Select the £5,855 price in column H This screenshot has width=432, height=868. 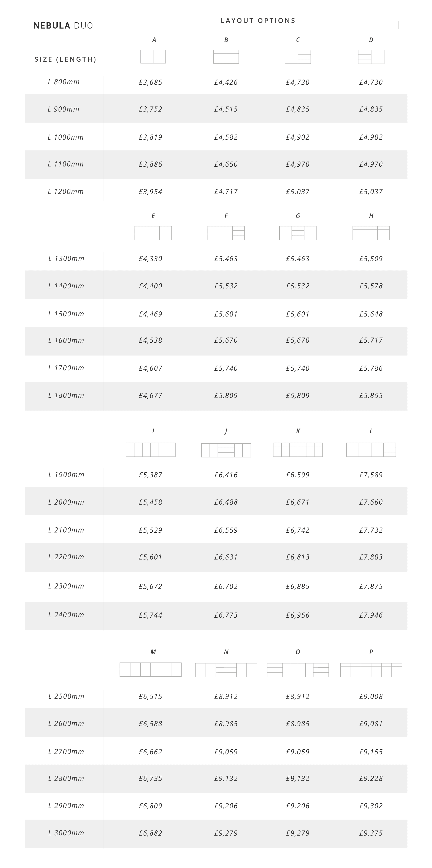(x=371, y=396)
